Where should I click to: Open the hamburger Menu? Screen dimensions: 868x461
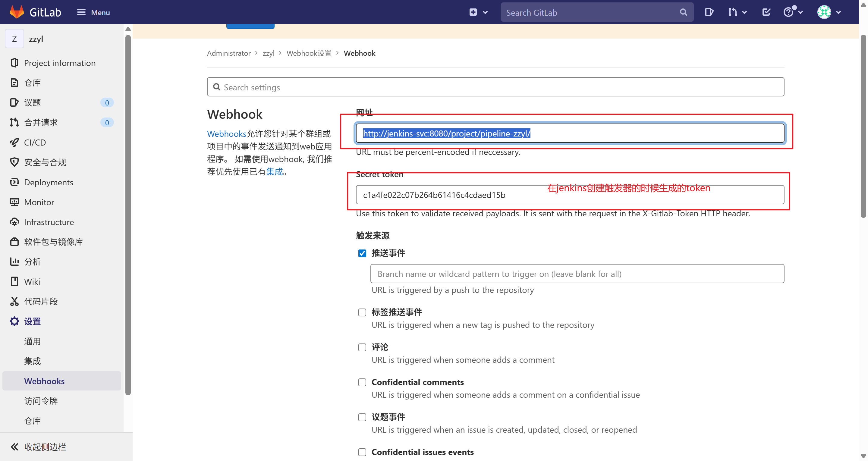[x=93, y=12]
